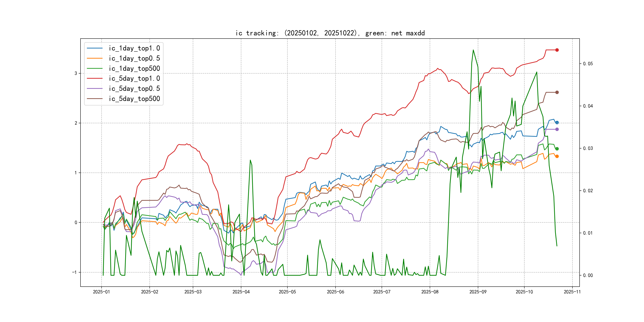This screenshot has width=644, height=322.
Task: Click the orange endpoint marker dot
Action: pos(557,156)
